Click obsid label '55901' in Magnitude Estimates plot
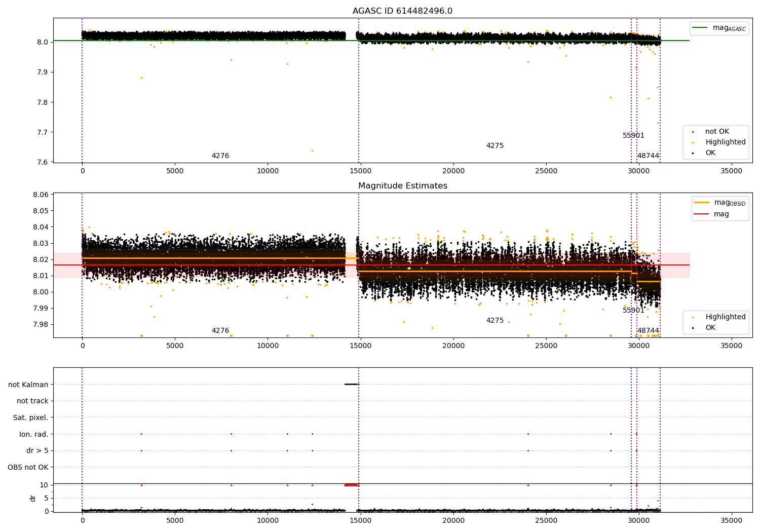The height and width of the screenshot is (532, 760). coord(633,311)
